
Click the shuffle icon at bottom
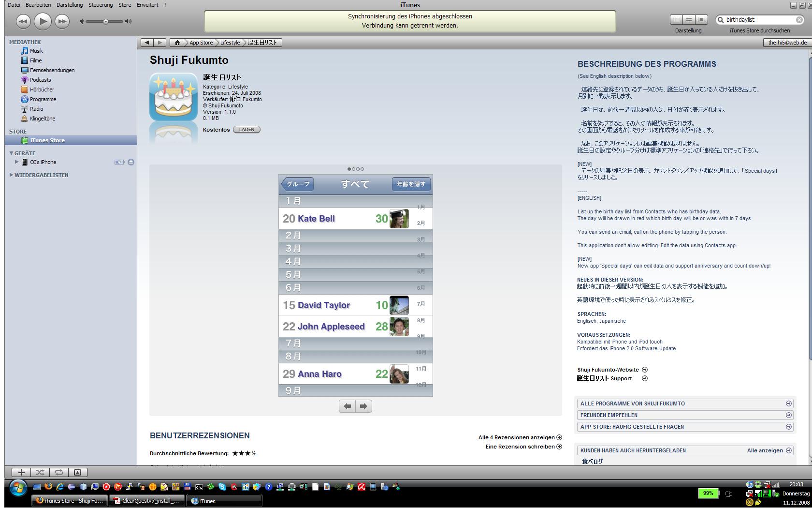point(40,472)
